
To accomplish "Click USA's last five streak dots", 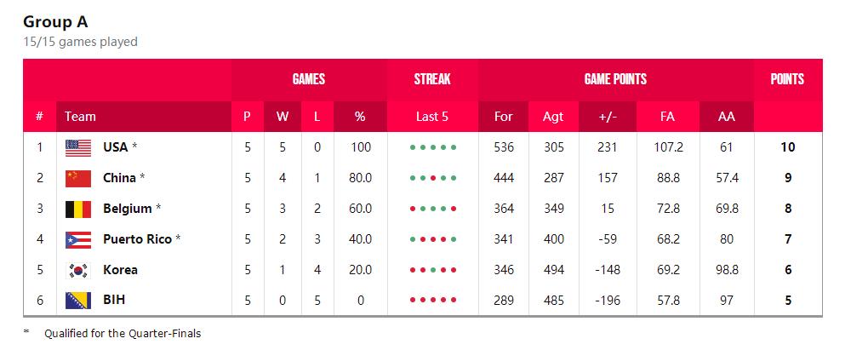I will point(432,147).
